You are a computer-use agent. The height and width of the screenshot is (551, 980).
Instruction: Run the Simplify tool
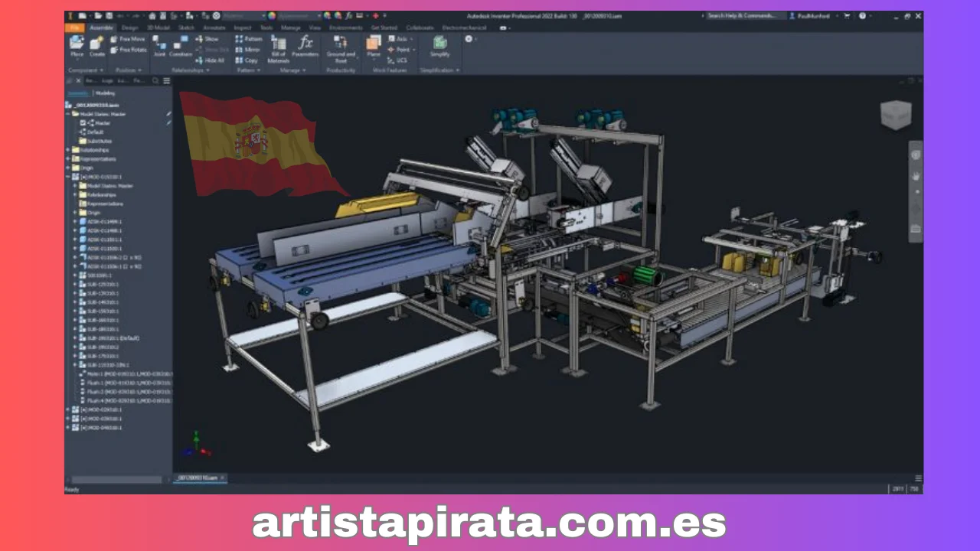(439, 48)
